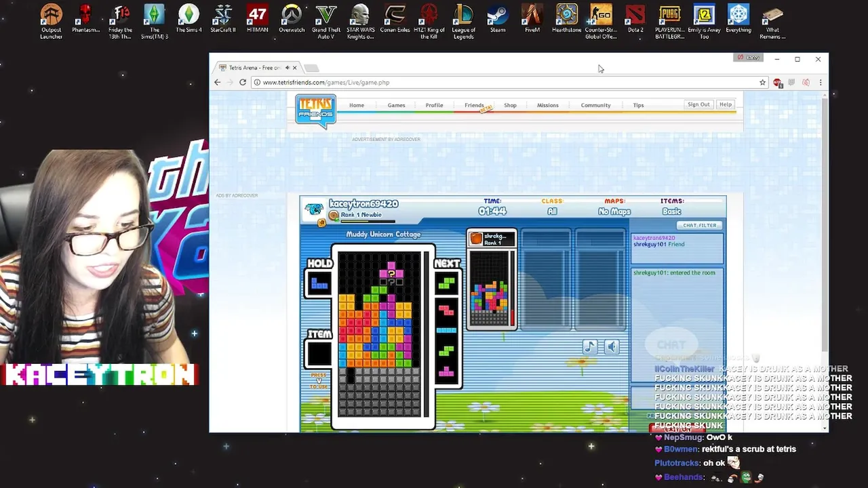868x488 pixels.
Task: Open StarCraft II desktop icon
Action: (x=223, y=19)
